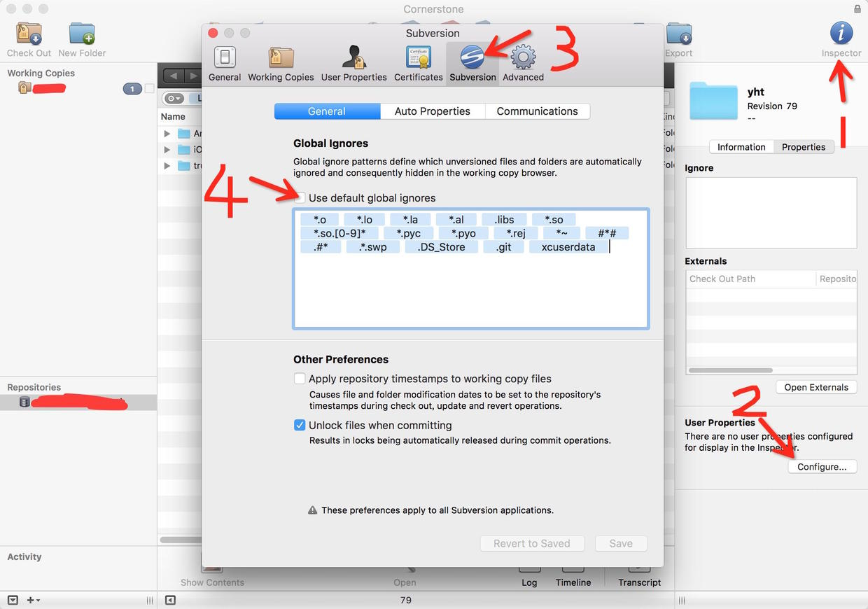Open the Timeline view

[x=573, y=577]
